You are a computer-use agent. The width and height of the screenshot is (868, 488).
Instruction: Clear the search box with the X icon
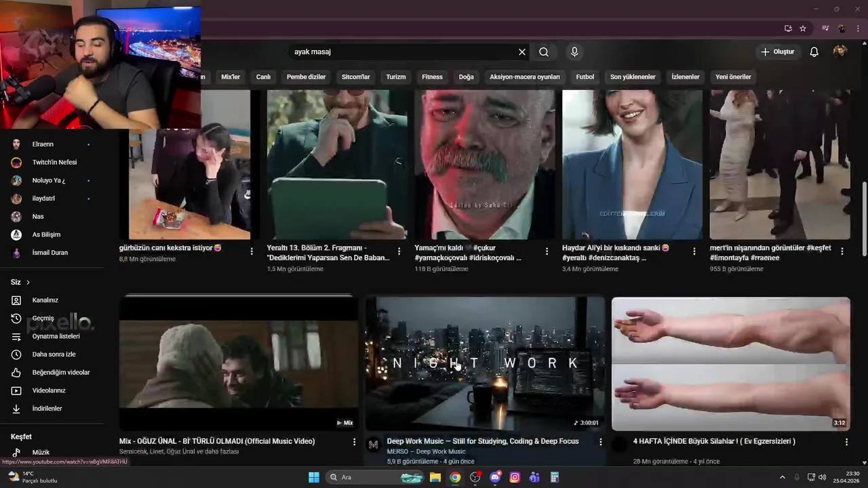click(522, 52)
